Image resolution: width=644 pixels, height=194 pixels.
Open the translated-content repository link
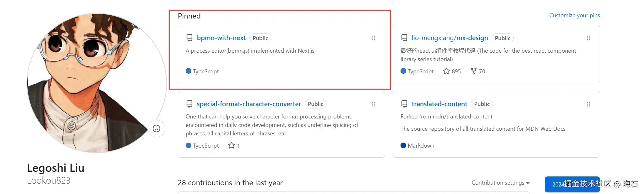(439, 104)
